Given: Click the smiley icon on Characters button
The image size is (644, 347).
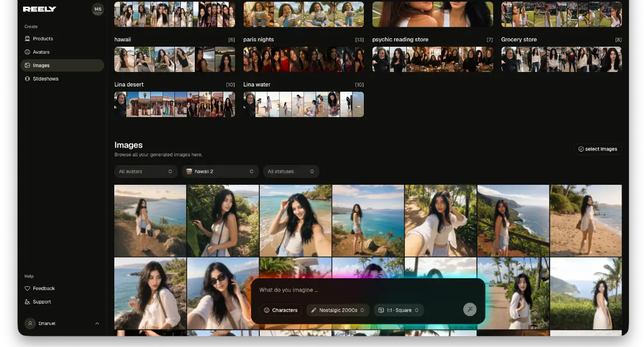Looking at the screenshot, I should click(x=266, y=310).
